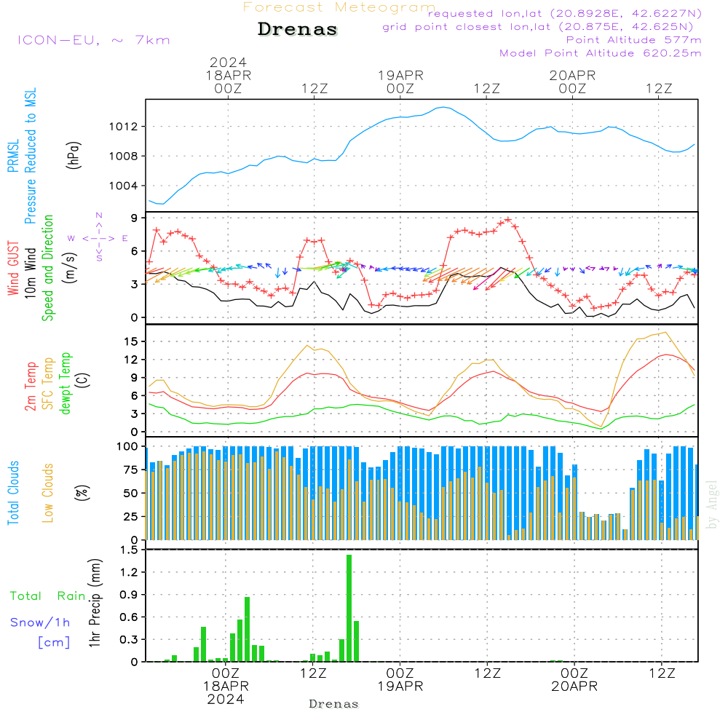728x728 pixels.
Task: Click the blue "Total Clouds" label
Action: (13, 493)
